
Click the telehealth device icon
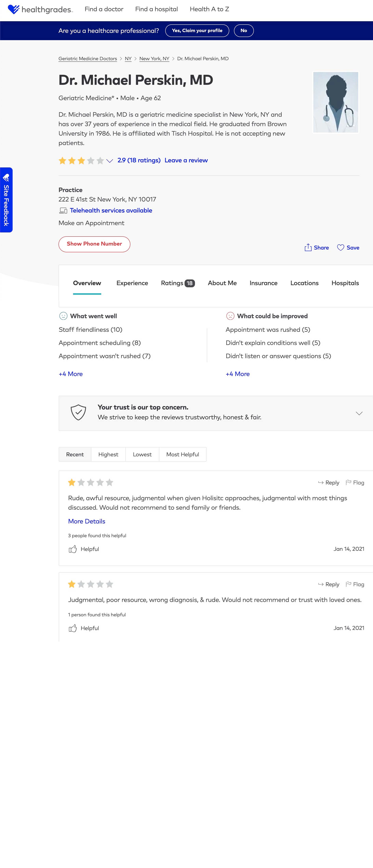[63, 211]
